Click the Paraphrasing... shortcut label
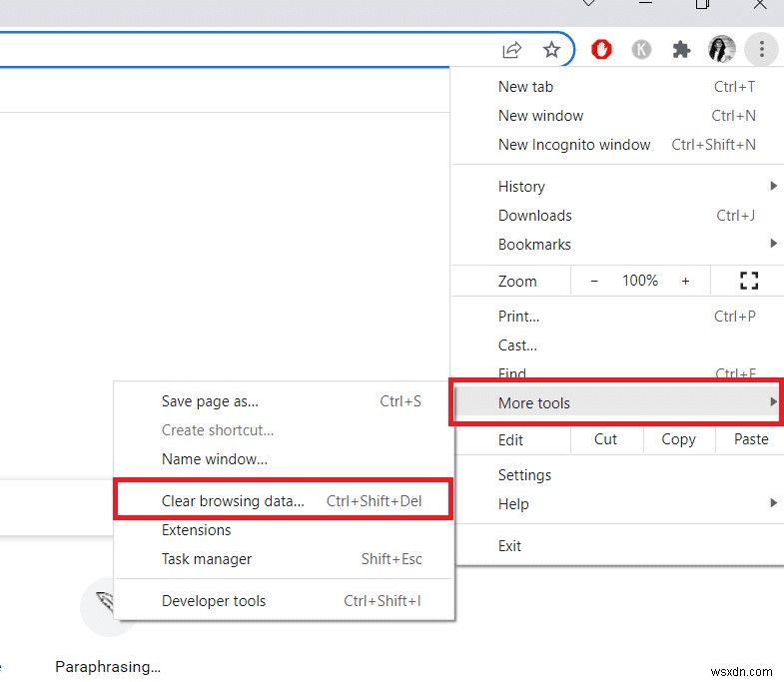Screen dimensions: 784x682 click(x=108, y=667)
